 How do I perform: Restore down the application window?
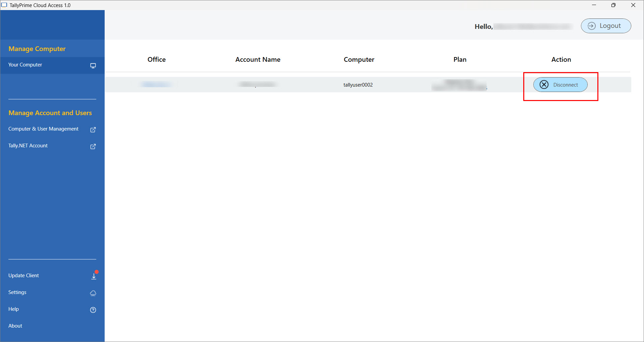click(x=613, y=5)
